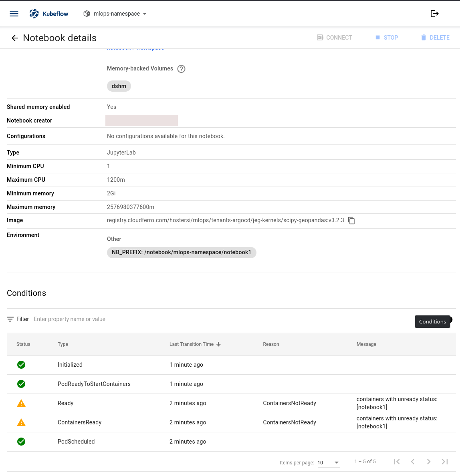Go to the last page

[445, 462]
